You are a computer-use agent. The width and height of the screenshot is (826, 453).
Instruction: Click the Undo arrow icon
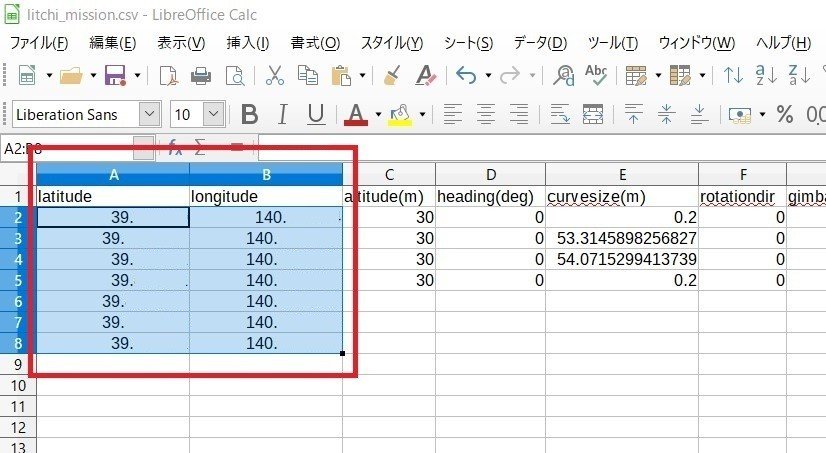(466, 75)
